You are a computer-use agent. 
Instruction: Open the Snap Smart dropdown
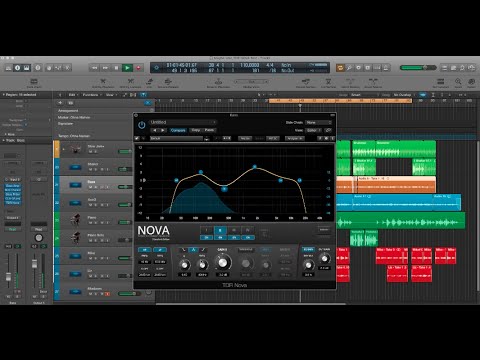coord(364,95)
